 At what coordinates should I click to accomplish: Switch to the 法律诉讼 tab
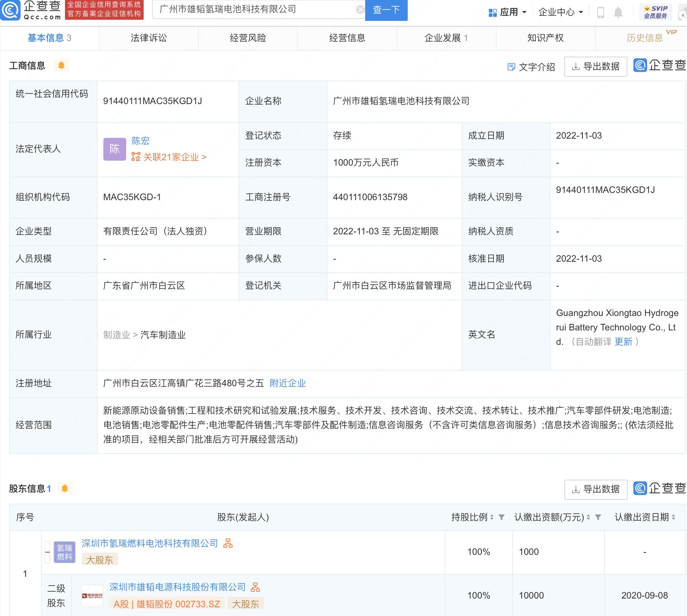(x=149, y=38)
